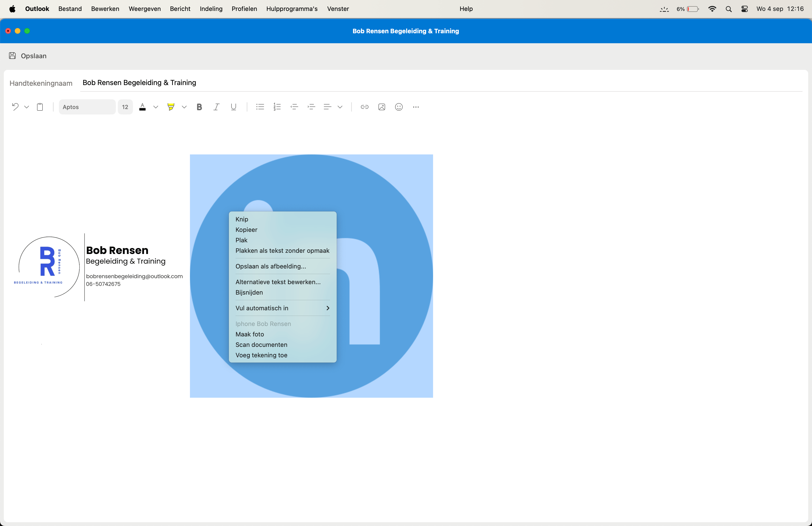Viewport: 812px width, 526px height.
Task: Undo the last edit
Action: click(15, 107)
